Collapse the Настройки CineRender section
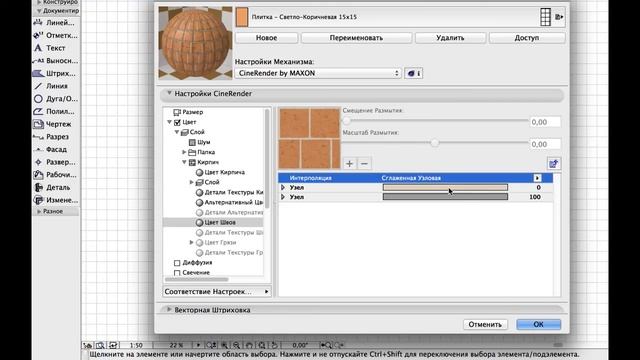The width and height of the screenshot is (640, 360). coord(169,93)
